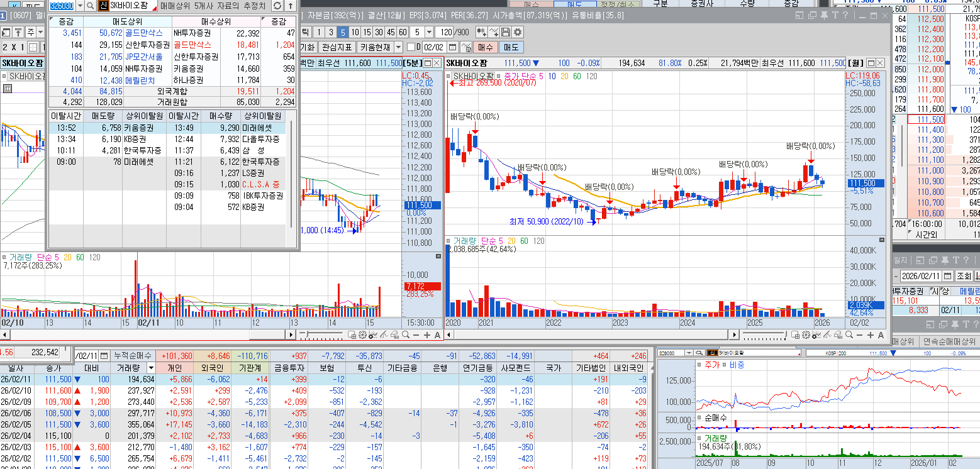Select the 60 minute interval button
This screenshot has width=980, height=469.
(x=403, y=32)
